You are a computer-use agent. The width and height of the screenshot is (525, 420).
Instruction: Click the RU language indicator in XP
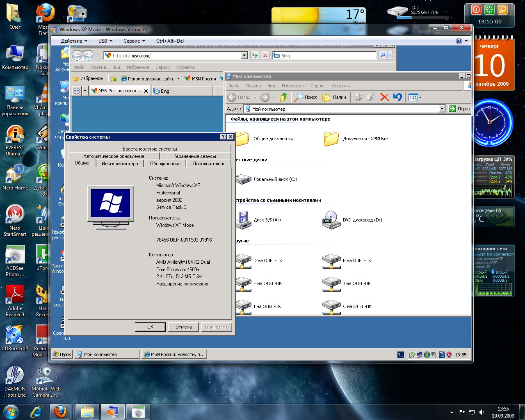pos(401,355)
